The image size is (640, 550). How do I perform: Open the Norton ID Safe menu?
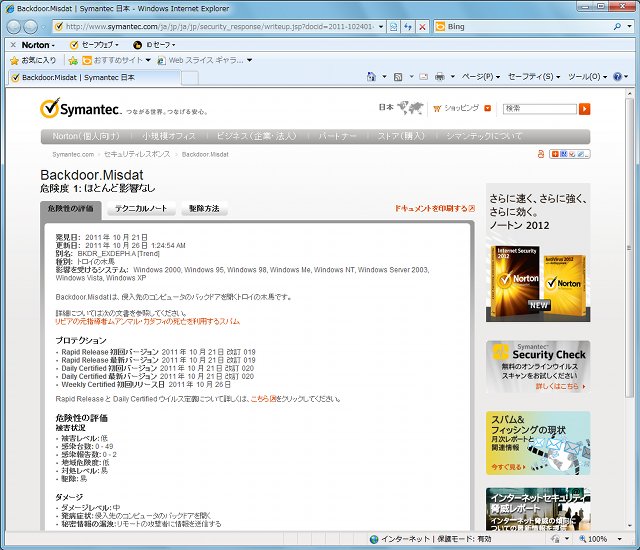[x=155, y=45]
